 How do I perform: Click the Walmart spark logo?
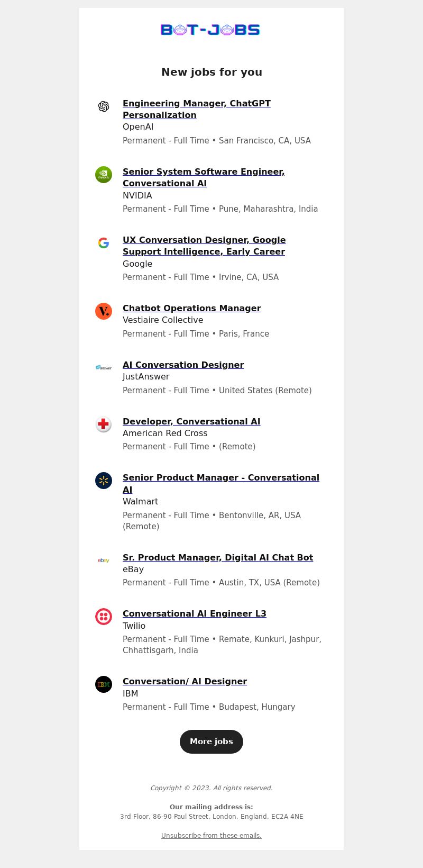104,481
